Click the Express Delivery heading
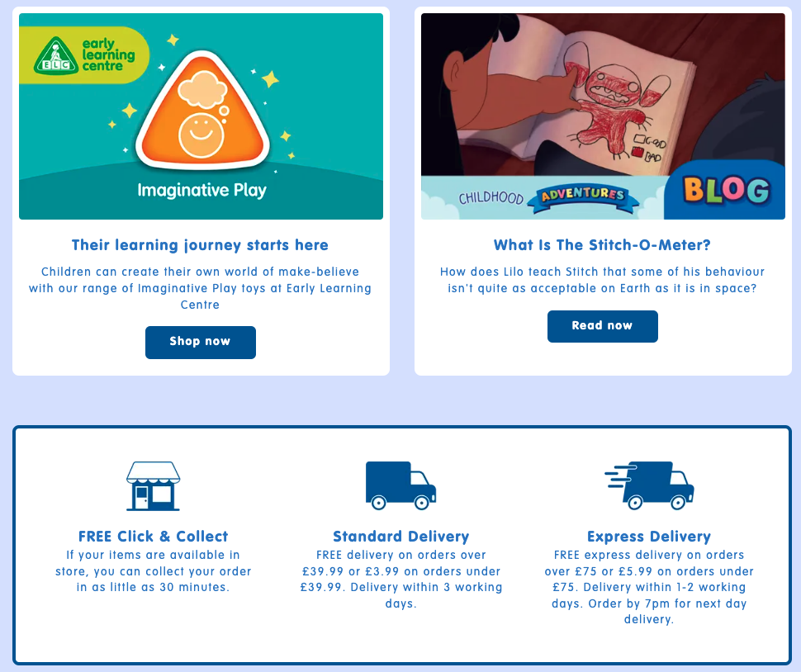Viewport: 801px width, 672px height. (649, 536)
